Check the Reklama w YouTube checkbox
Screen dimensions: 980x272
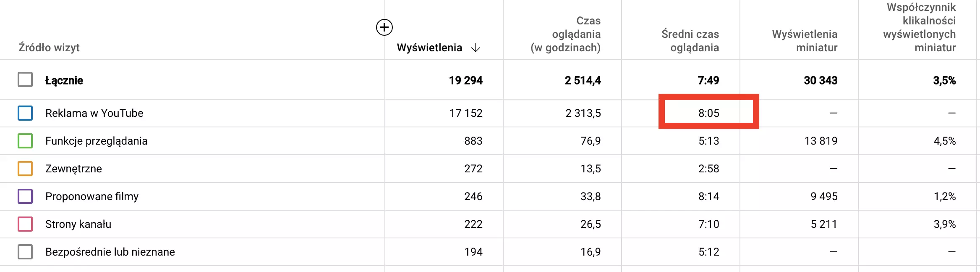click(25, 113)
